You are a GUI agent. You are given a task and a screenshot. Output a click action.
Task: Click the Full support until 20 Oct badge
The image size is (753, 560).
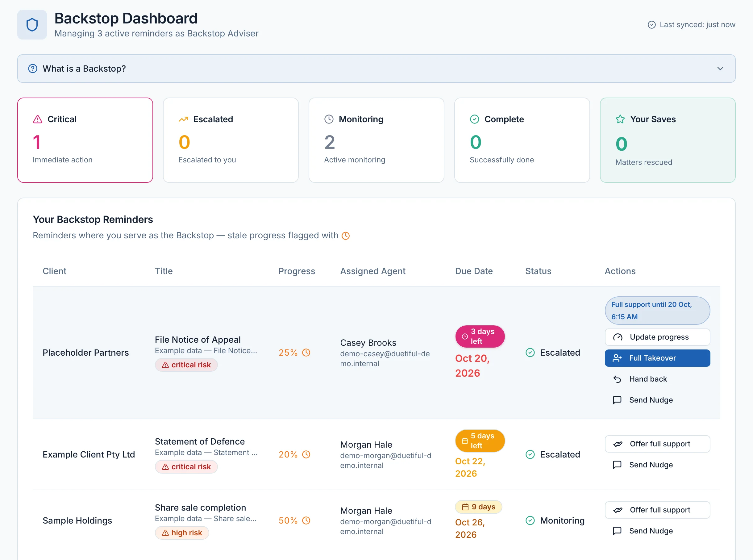657,311
